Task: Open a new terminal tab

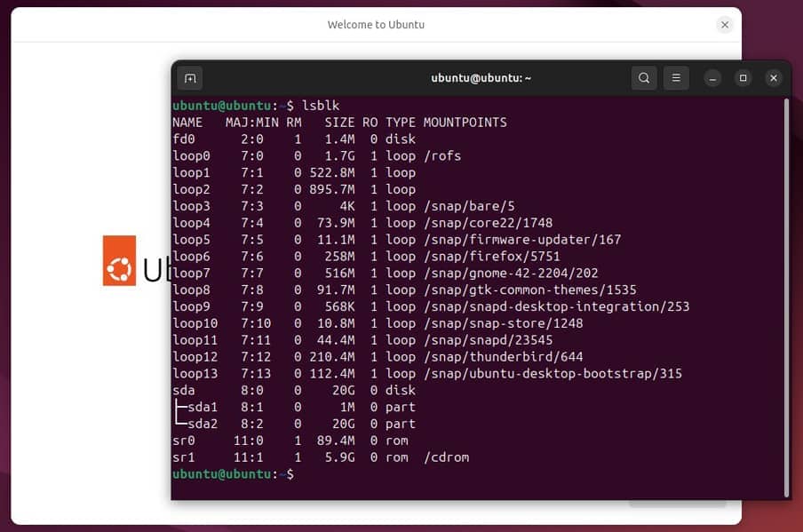Action: 189,78
